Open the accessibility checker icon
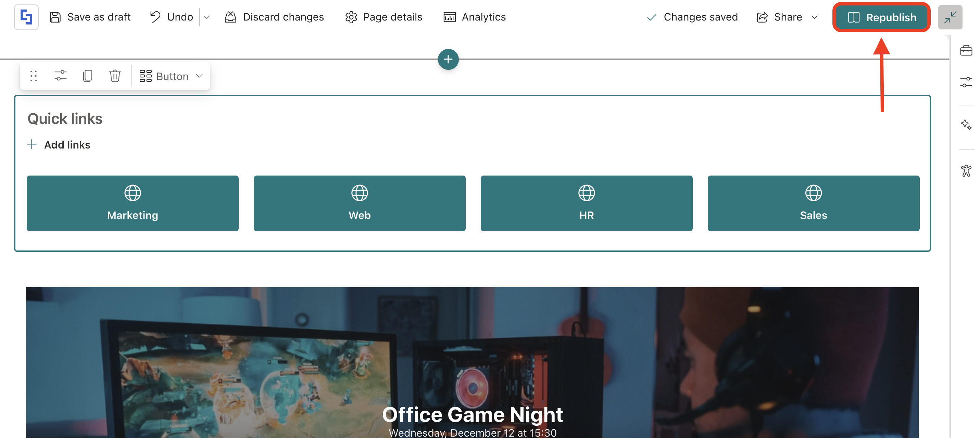 tap(966, 171)
